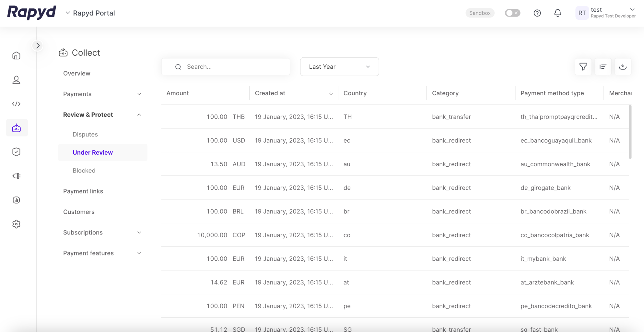
Task: Open the Last Year date range dropdown
Action: click(339, 67)
